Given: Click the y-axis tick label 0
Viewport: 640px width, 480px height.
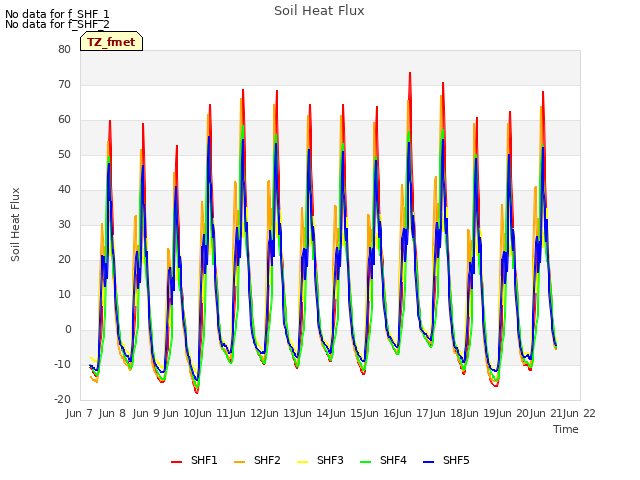Looking at the screenshot, I should tap(68, 330).
